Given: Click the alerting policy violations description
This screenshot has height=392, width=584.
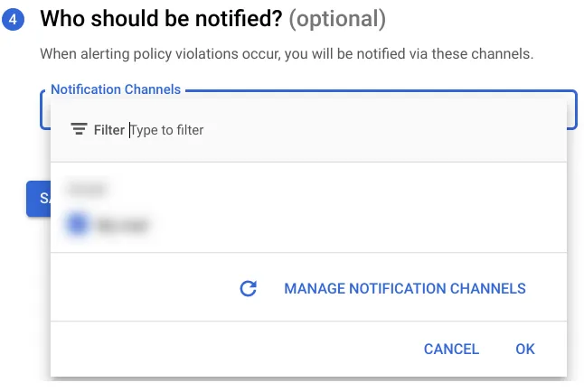Looking at the screenshot, I should click(287, 54).
